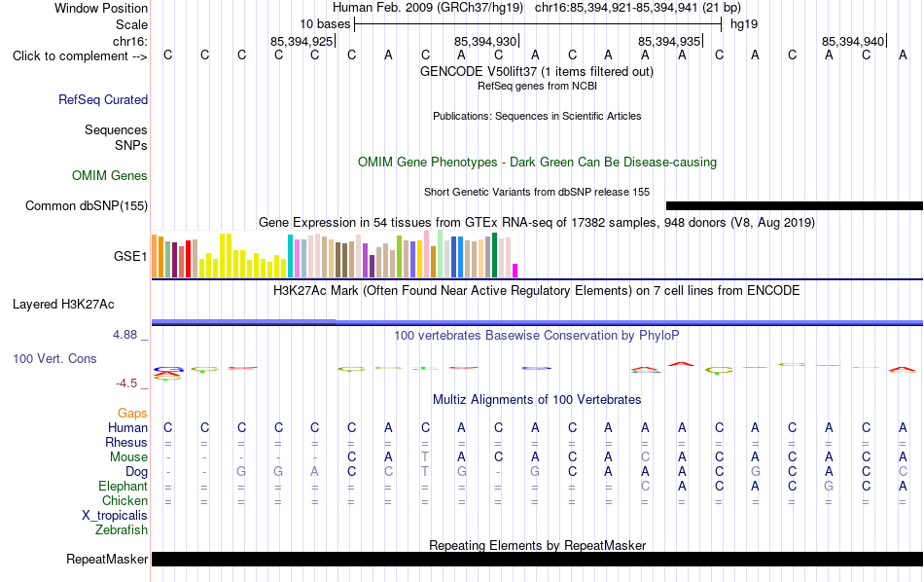This screenshot has height=582, width=924.
Task: Click the T base in the Mouse row
Action: (x=425, y=457)
